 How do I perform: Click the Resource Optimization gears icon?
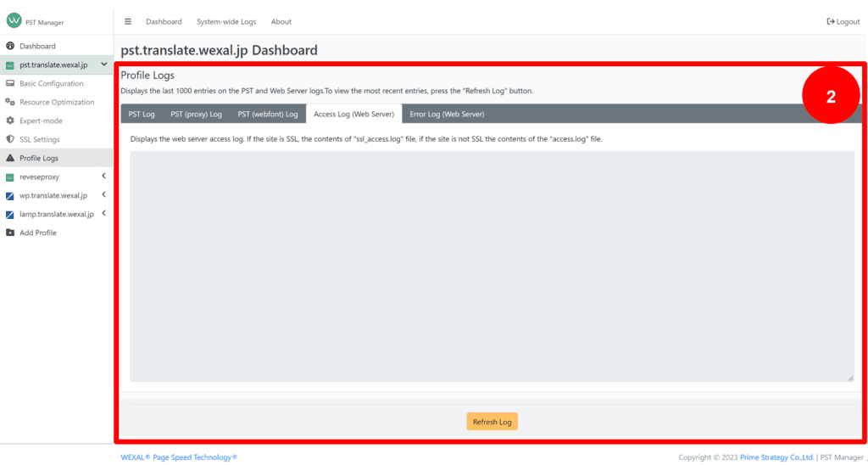(x=10, y=102)
